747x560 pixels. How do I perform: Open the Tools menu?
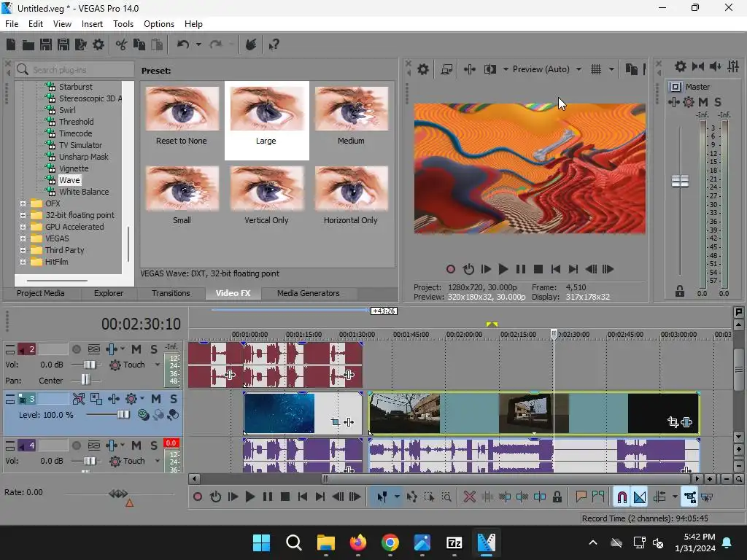[123, 24]
